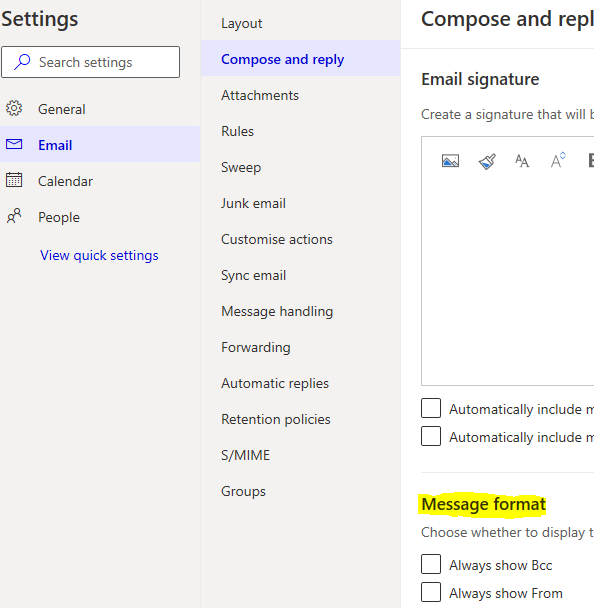Click the insert picture icon in signature editor
This screenshot has width=594, height=608.
point(450,161)
